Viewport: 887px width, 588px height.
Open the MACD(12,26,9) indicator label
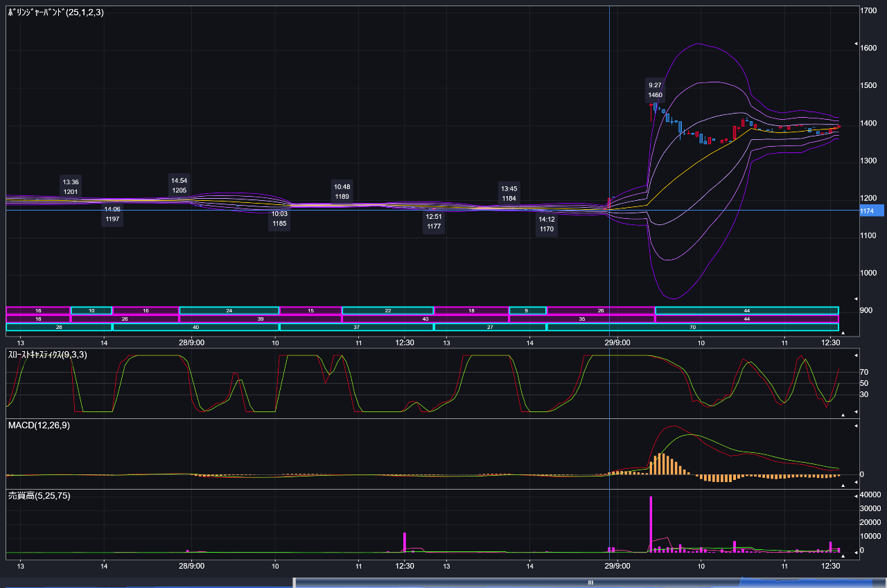point(39,425)
